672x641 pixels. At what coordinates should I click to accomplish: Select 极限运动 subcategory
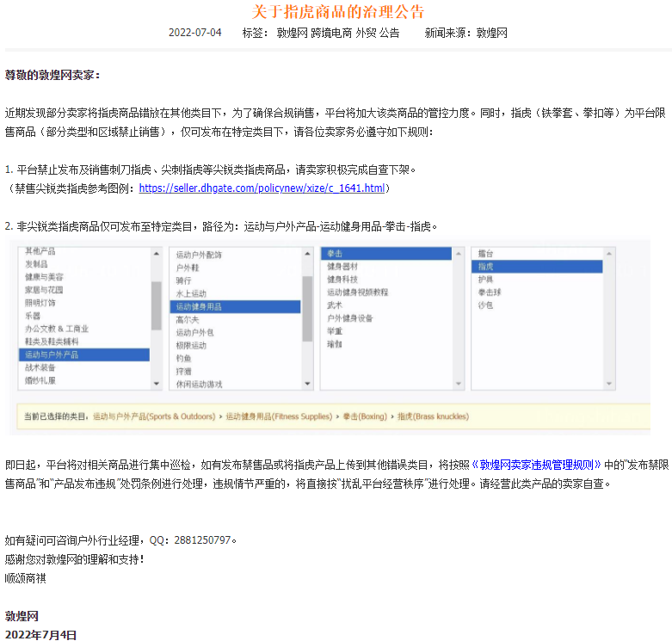click(191, 345)
